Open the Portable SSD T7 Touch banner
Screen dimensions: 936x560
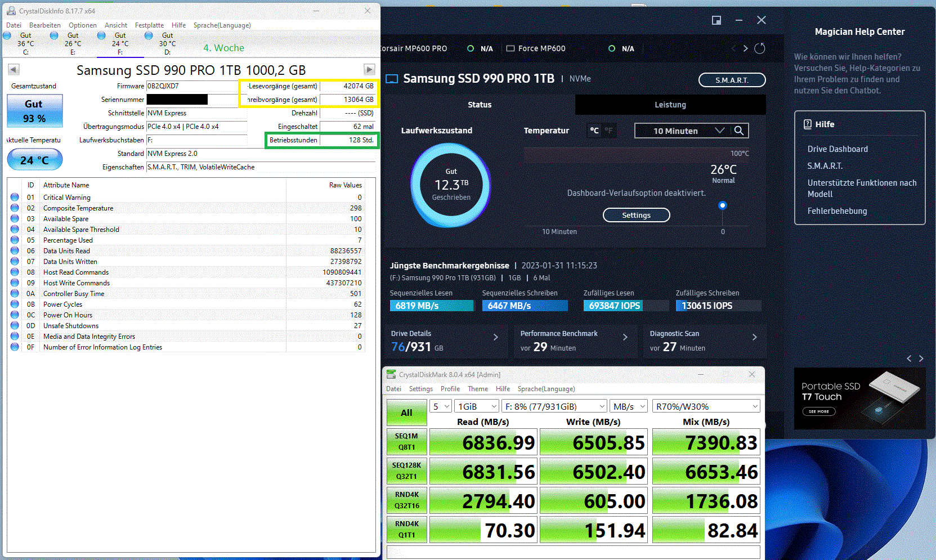click(x=859, y=398)
